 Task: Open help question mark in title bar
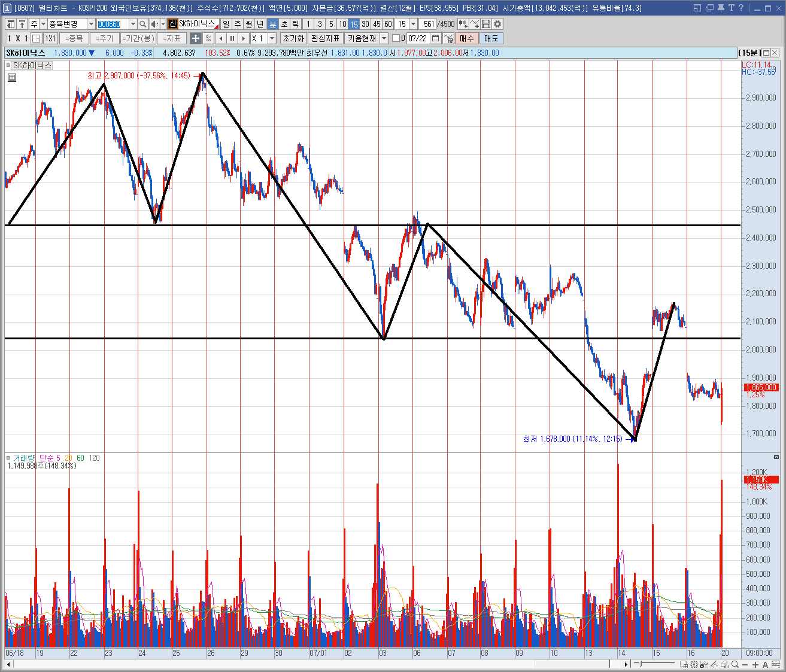click(x=741, y=8)
